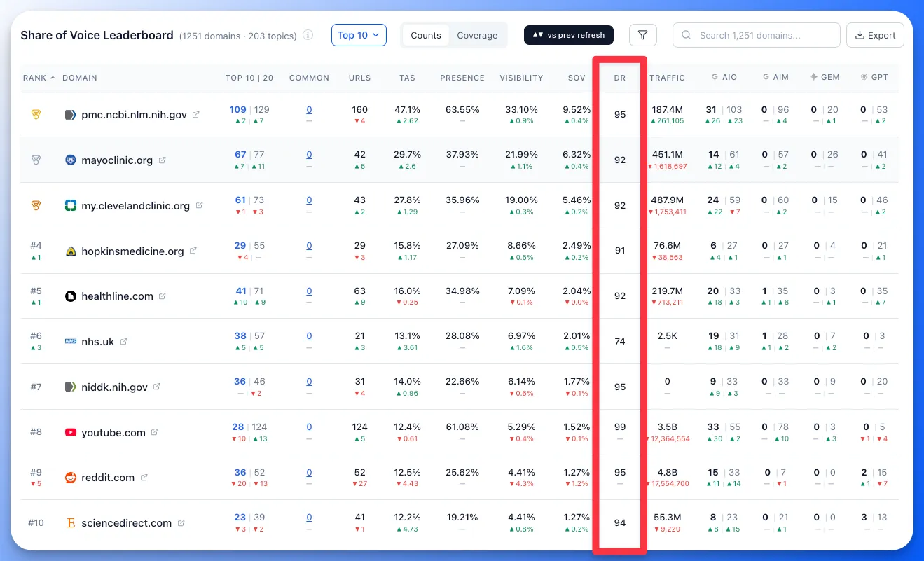Sort by PRESENCE column header
Image resolution: width=924 pixels, height=561 pixels.
462,78
